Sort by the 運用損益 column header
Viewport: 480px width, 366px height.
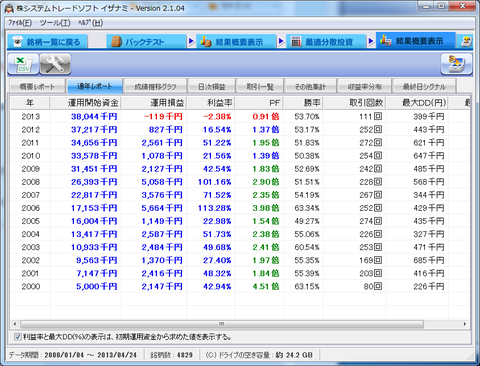click(154, 103)
